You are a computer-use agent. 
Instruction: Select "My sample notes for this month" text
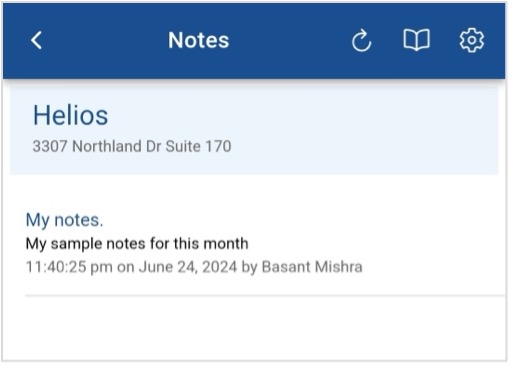137,244
